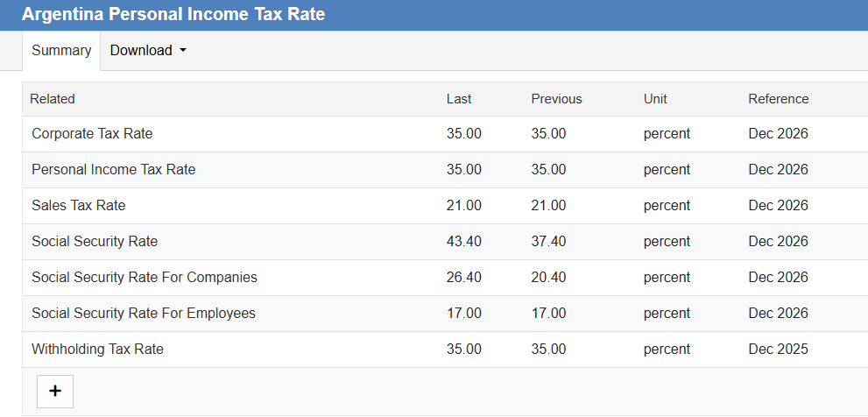868x417 pixels.
Task: Click the Reference column header
Action: click(779, 99)
